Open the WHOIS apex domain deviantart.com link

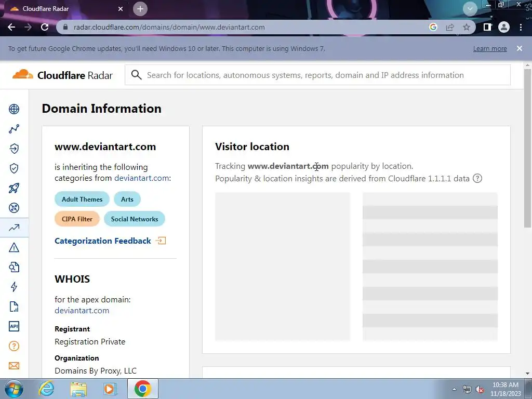(x=82, y=311)
